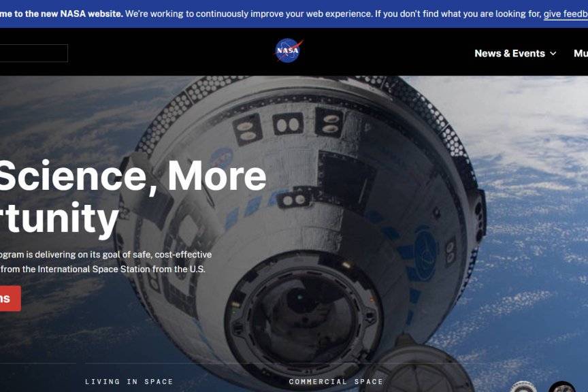Viewport: 588px width, 392px height.
Task: Click inside the blue announcement banner
Action: pyautogui.click(x=294, y=13)
